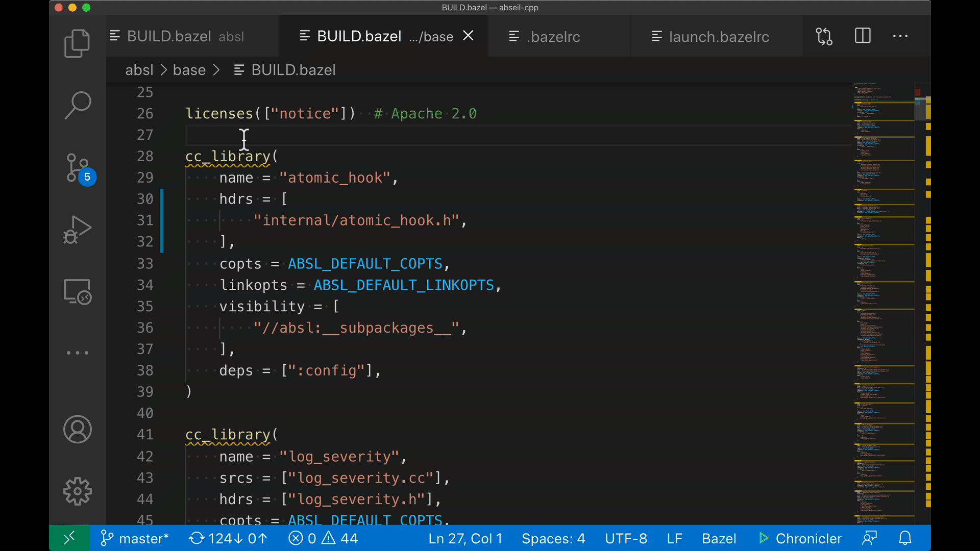
Task: Click the base breadcrumb folder
Action: pyautogui.click(x=189, y=70)
